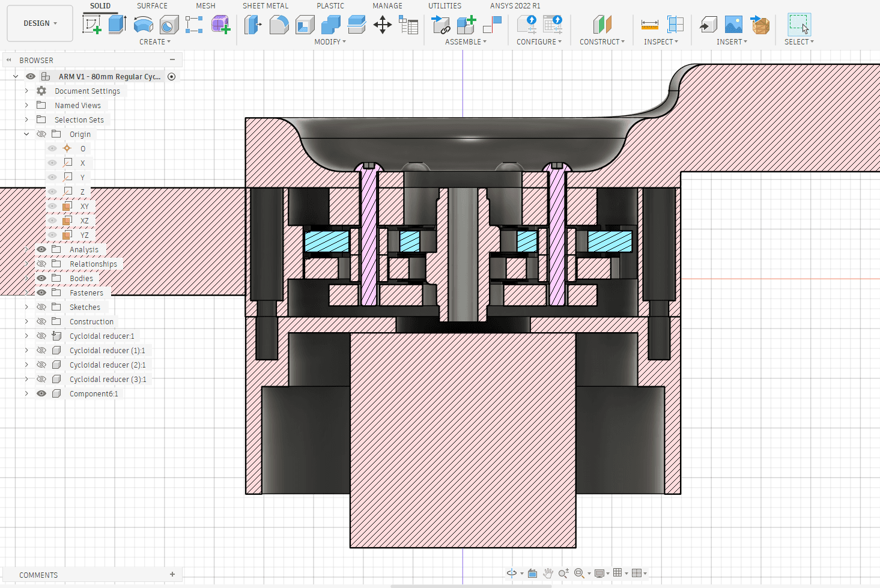Hide the Bodies folder

pyautogui.click(x=41, y=278)
